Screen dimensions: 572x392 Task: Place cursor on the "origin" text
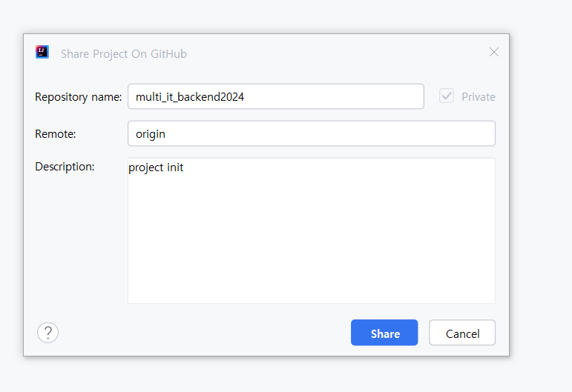151,134
